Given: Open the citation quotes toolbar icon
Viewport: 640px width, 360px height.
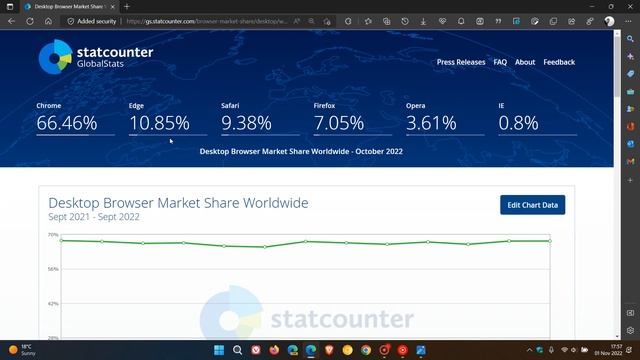Looking at the screenshot, I should point(498,21).
